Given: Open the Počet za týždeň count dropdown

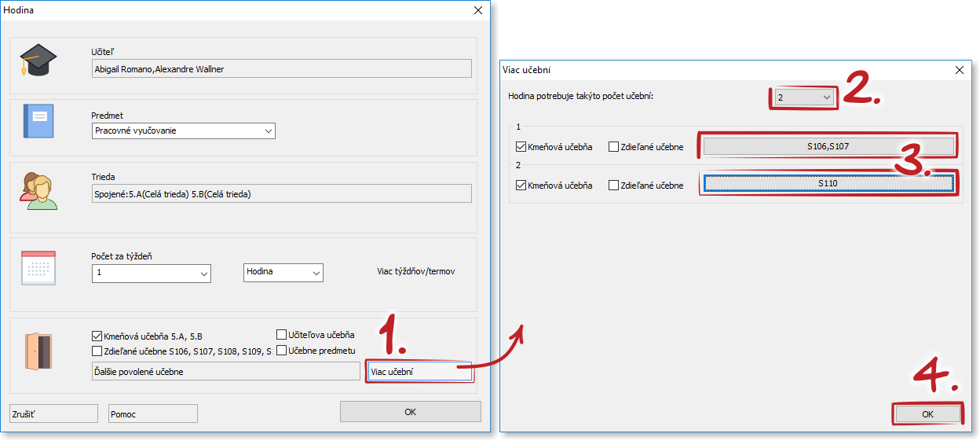Looking at the screenshot, I should (x=151, y=273).
